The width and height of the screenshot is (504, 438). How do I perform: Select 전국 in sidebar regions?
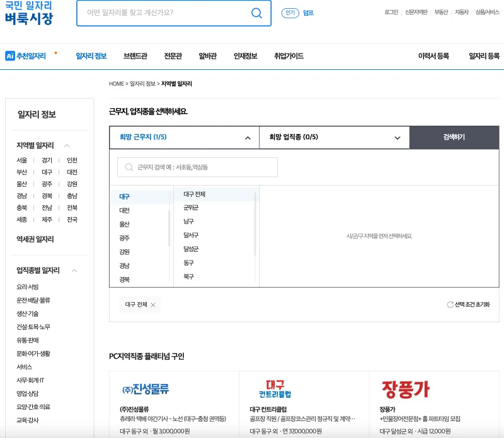[x=72, y=220]
